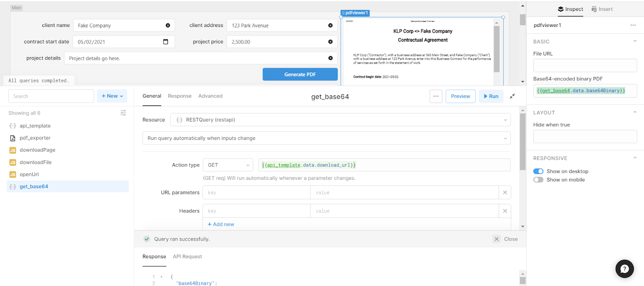Open the Resource RESTQuery dropdown

tap(341, 120)
